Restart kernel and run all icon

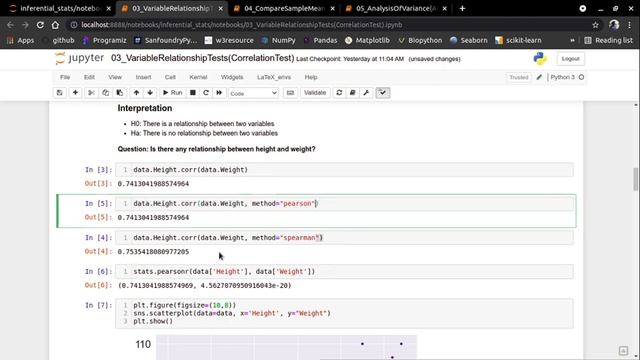click(x=219, y=93)
